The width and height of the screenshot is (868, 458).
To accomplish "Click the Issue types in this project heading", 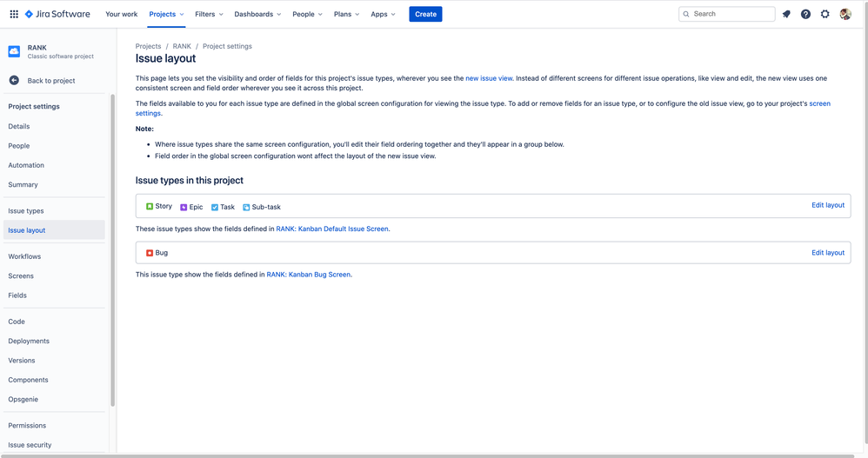I will pyautogui.click(x=190, y=180).
